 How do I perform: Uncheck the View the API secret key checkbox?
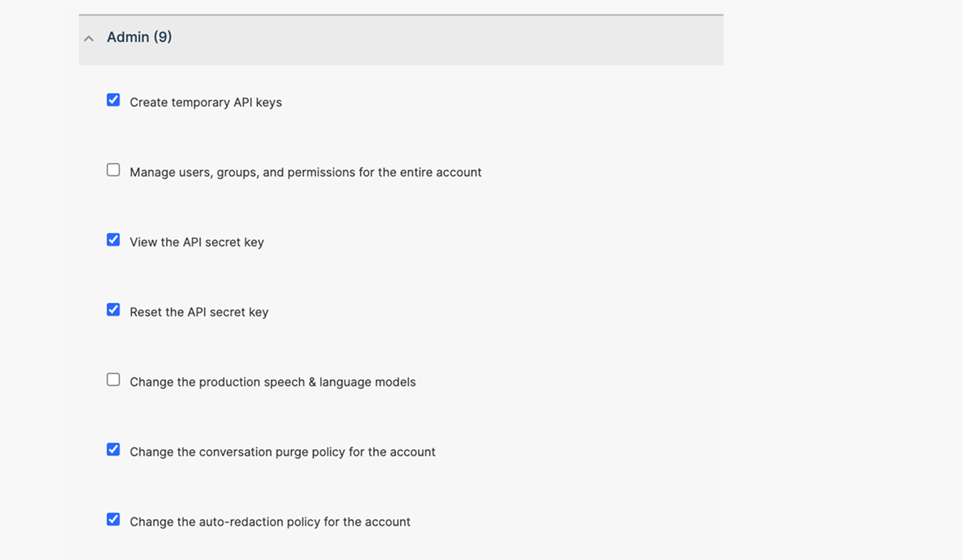point(114,240)
